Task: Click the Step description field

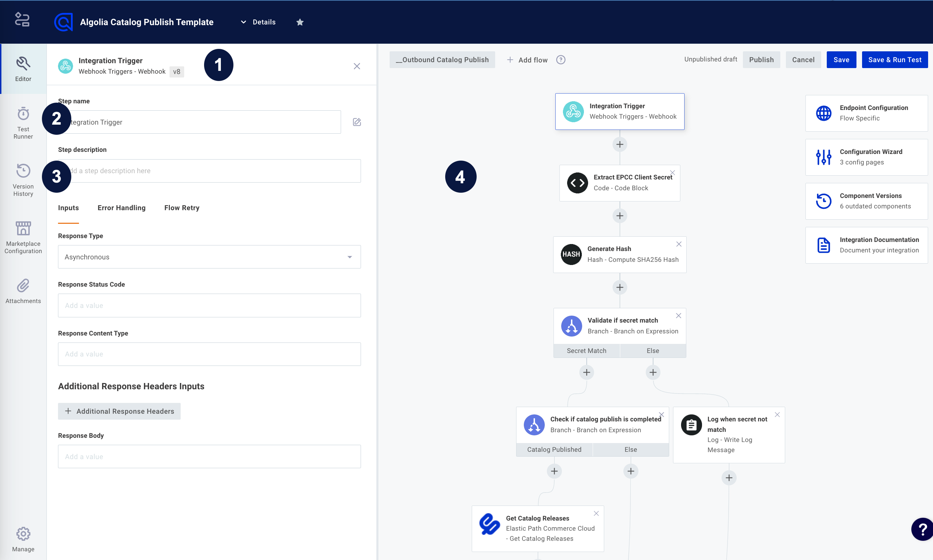Action: [209, 171]
